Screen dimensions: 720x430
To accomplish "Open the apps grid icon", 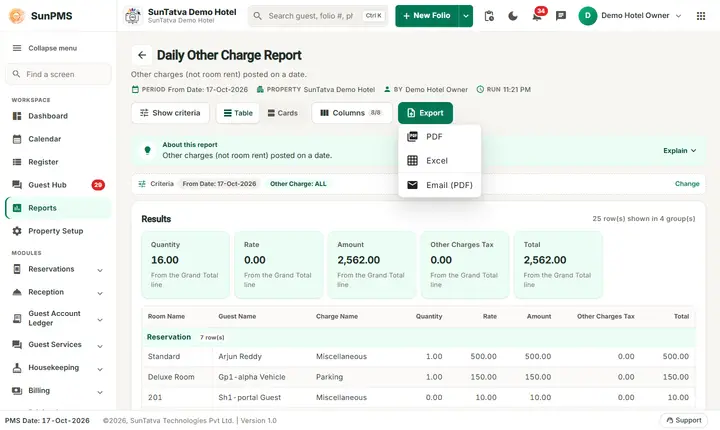I will tap(701, 16).
